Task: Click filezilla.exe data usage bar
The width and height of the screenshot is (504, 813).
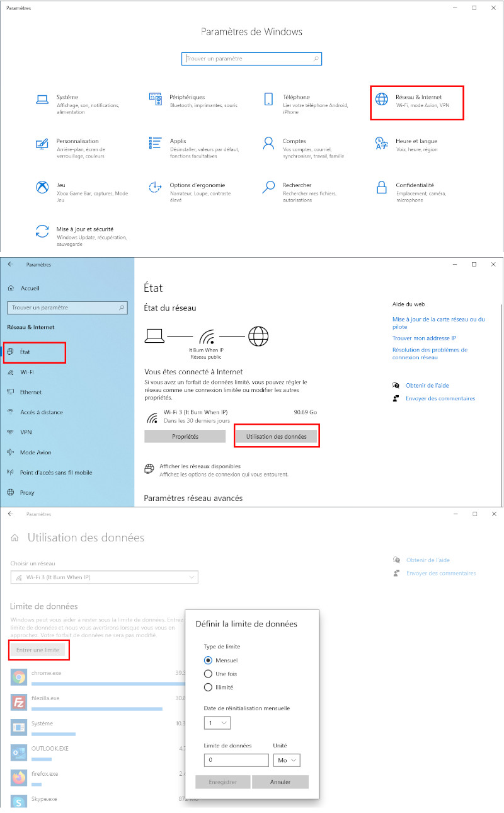Action: (97, 708)
